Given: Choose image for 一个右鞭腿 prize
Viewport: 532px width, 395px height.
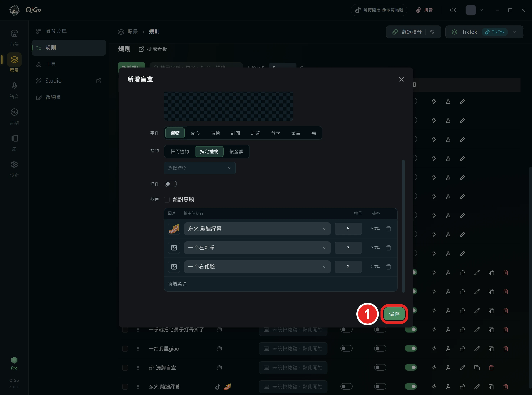Looking at the screenshot, I should [174, 267].
